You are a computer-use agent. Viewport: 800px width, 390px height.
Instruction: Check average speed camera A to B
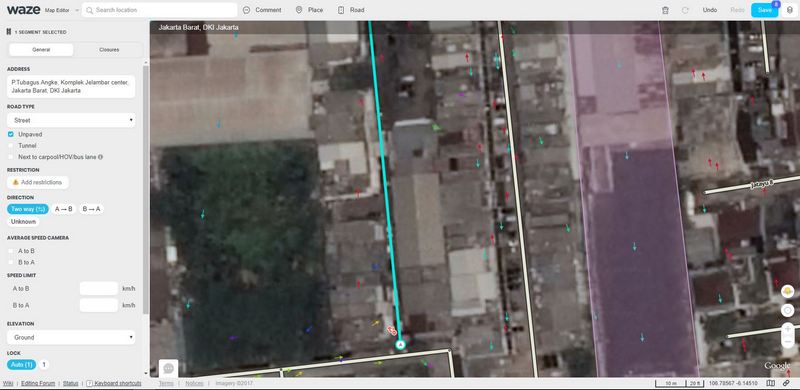coord(11,251)
